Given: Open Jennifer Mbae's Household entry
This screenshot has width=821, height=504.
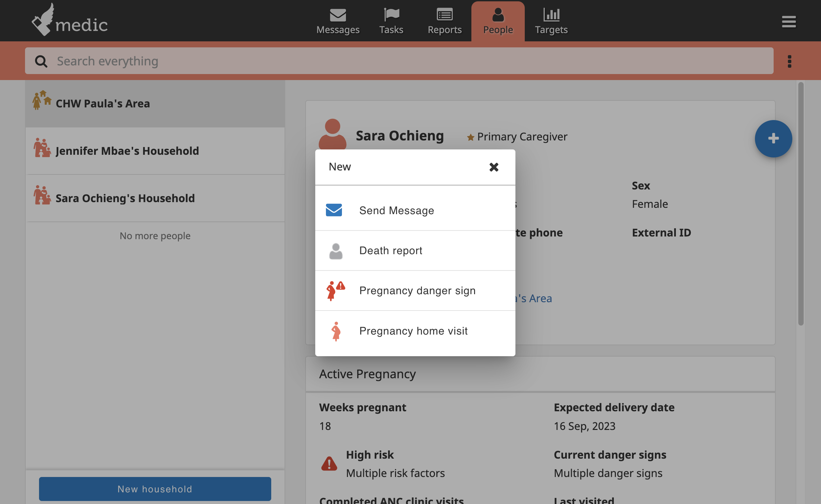Looking at the screenshot, I should tap(155, 151).
